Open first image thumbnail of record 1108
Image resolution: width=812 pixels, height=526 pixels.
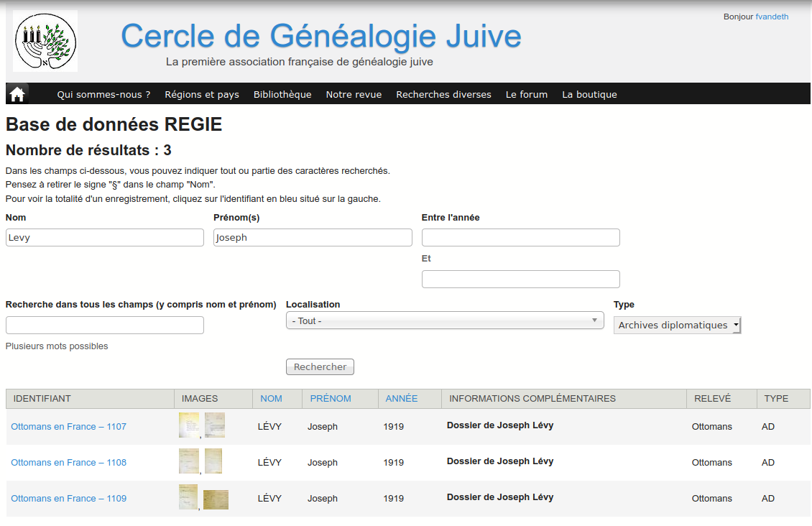pyautogui.click(x=189, y=461)
